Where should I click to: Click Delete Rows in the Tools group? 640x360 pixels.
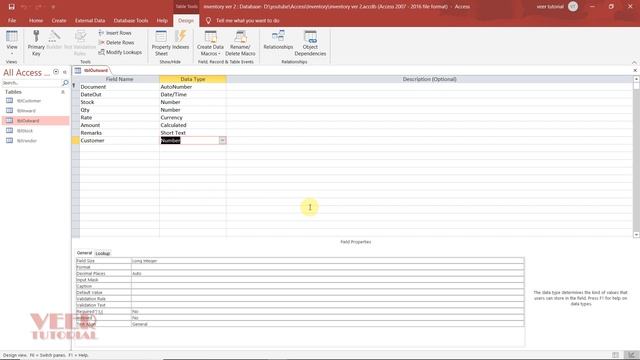click(116, 42)
